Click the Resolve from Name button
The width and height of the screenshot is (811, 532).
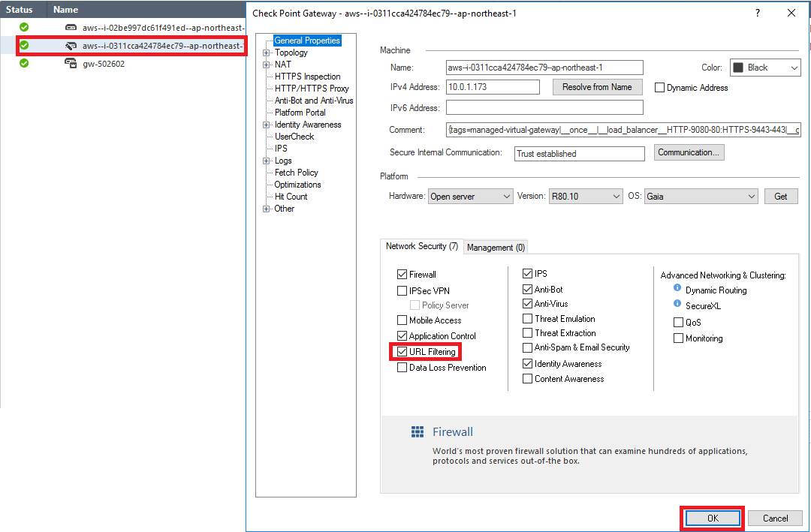coord(598,87)
